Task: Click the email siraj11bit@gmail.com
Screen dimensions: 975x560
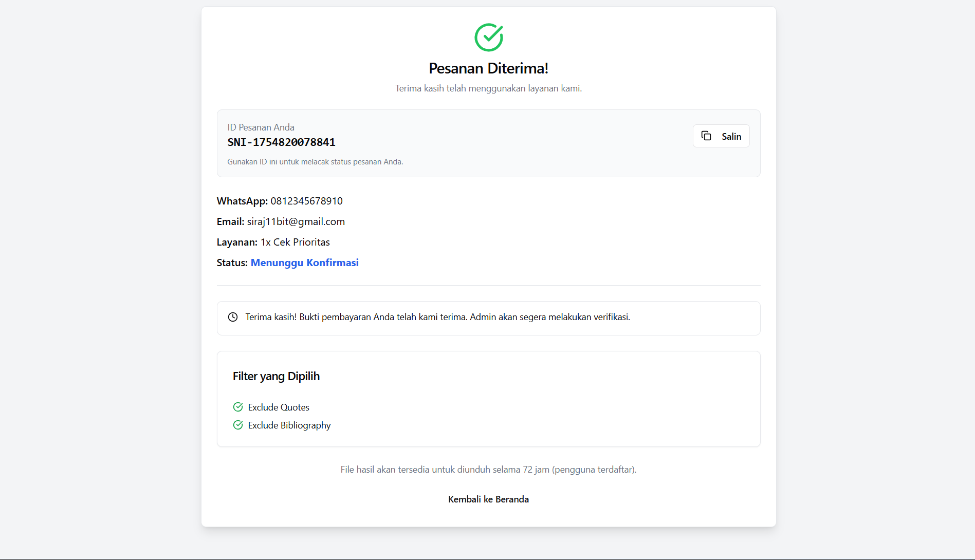Action: (296, 221)
